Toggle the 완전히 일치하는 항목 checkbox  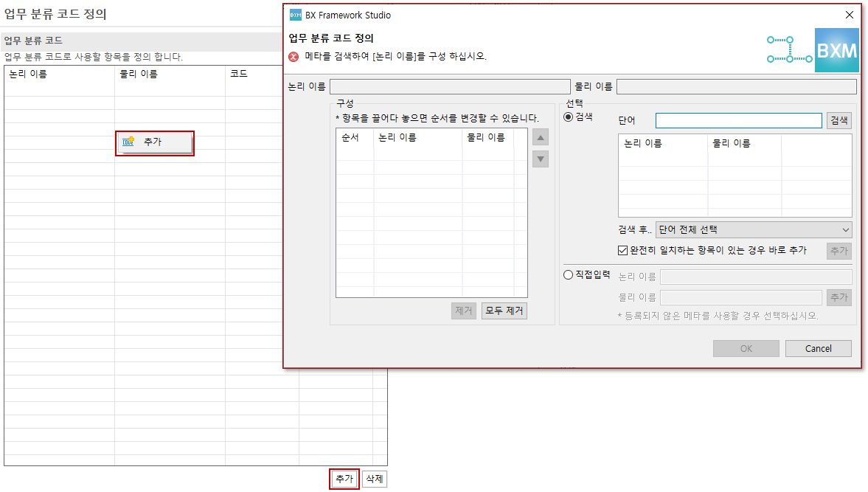[x=622, y=251]
